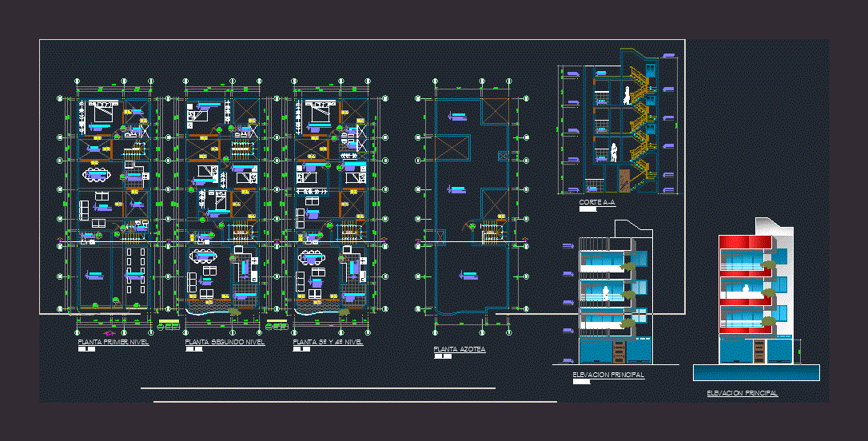Click the blue ground strip under colored elevation
This screenshot has width=868, height=441.
click(755, 372)
